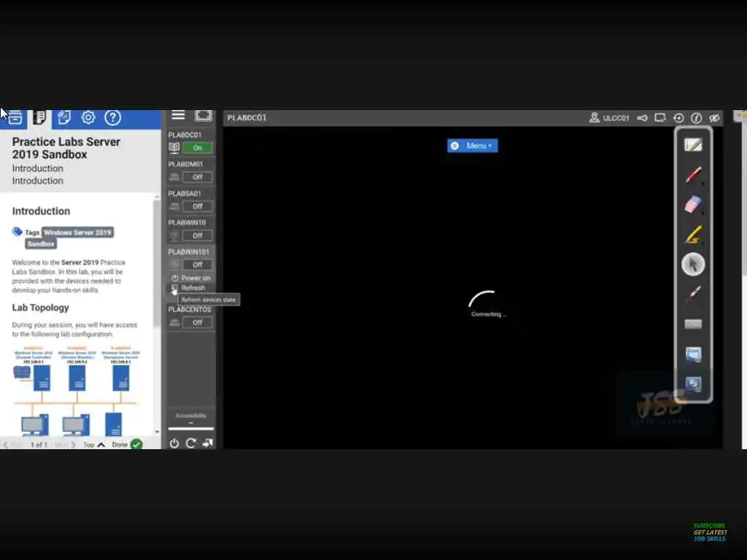Toggle the PLABDC01 On power button
This screenshot has height=560, width=747.
pos(197,148)
